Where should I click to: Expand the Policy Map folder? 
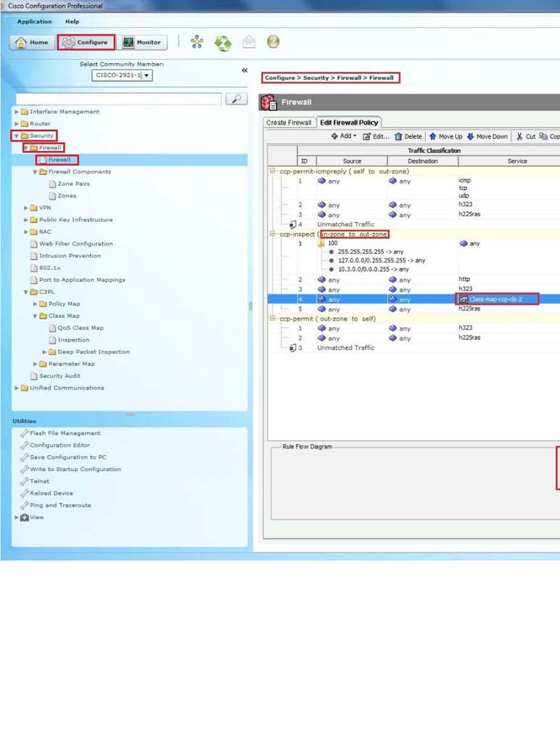pyautogui.click(x=35, y=304)
